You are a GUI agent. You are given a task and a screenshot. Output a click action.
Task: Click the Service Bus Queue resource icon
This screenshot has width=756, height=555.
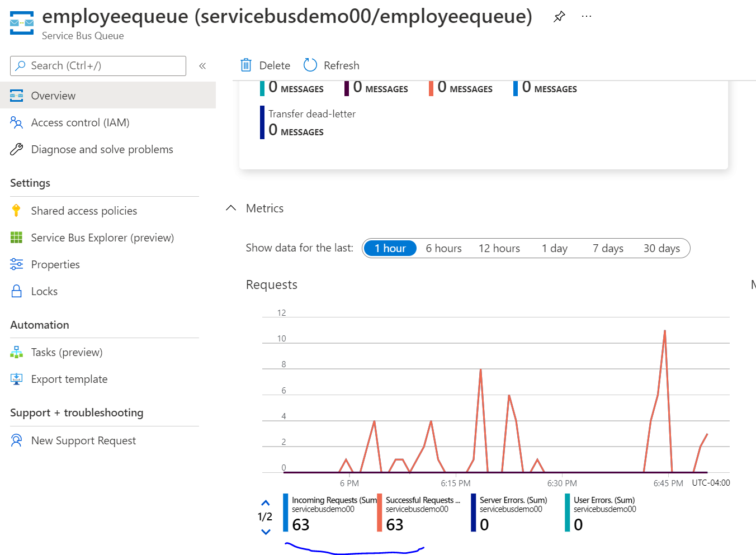(22, 23)
